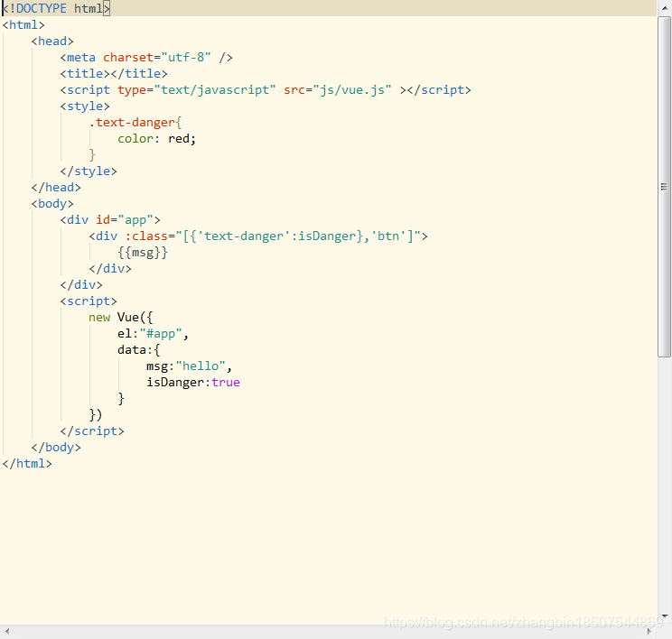Click the opening <script> tag in body
This screenshot has width=672, height=639.
point(89,301)
